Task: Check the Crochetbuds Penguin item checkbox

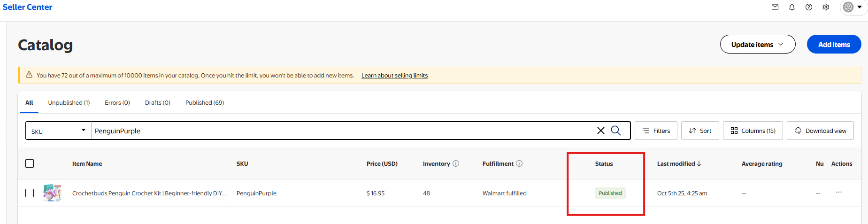Action: (x=30, y=193)
